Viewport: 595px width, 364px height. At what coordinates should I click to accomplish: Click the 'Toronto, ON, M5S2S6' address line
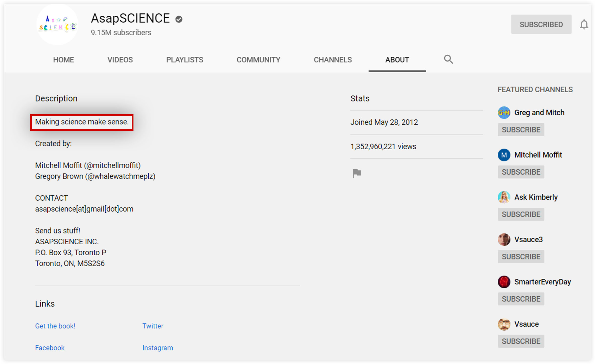pos(70,263)
